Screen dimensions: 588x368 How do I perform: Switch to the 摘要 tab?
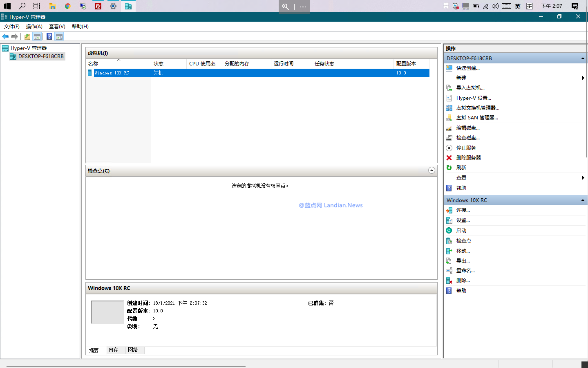(x=94, y=350)
